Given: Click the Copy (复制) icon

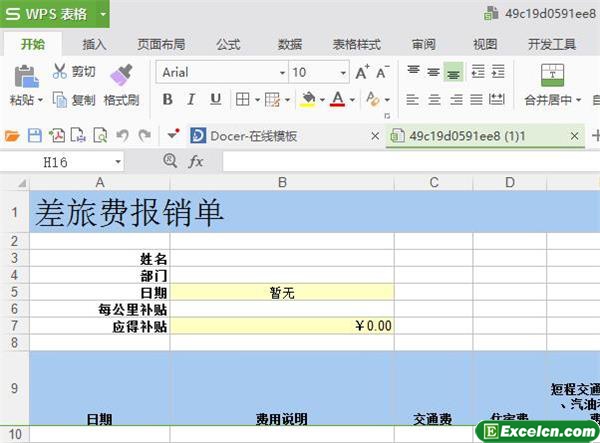Looking at the screenshot, I should [x=60, y=100].
